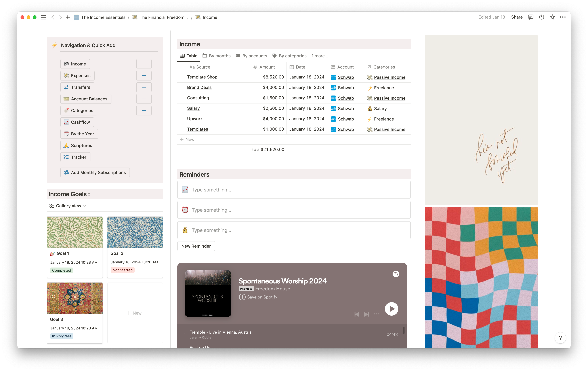Click Add Monthly Subscriptions button
The width and height of the screenshot is (588, 371).
pyautogui.click(x=95, y=173)
